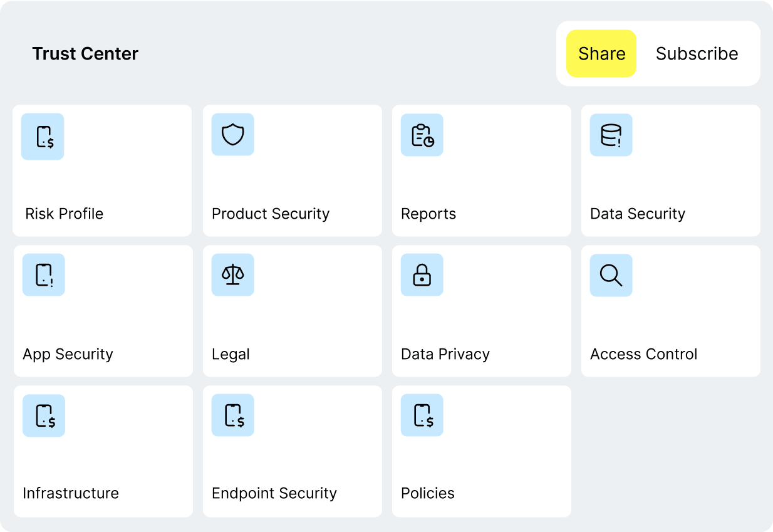Open the Endpoint Security label
Viewport: 773px width, 532px height.
(x=274, y=493)
